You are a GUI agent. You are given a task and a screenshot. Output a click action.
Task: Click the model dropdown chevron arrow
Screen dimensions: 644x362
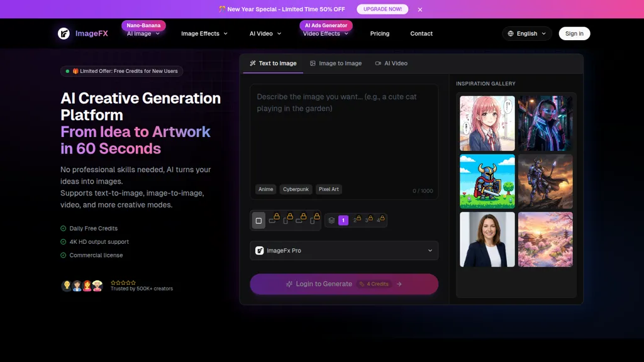pyautogui.click(x=430, y=250)
